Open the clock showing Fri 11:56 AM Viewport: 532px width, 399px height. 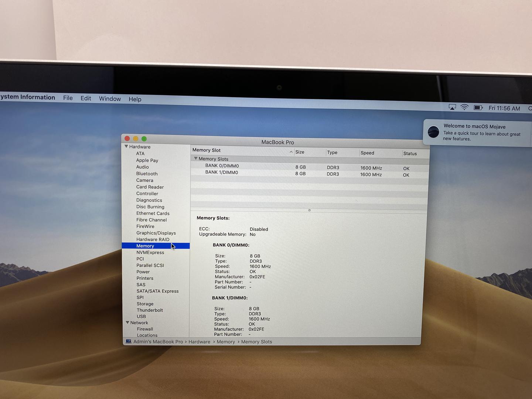504,108
